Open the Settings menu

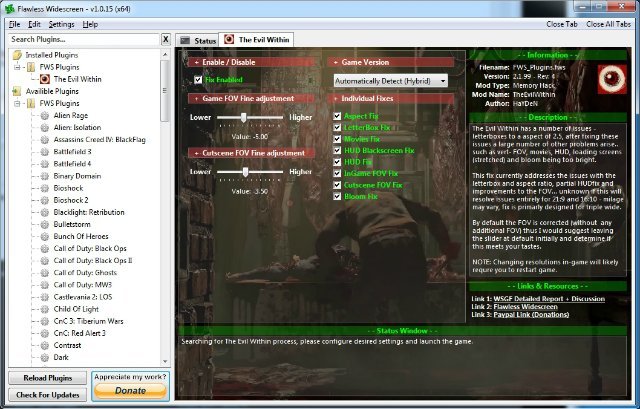[x=62, y=24]
